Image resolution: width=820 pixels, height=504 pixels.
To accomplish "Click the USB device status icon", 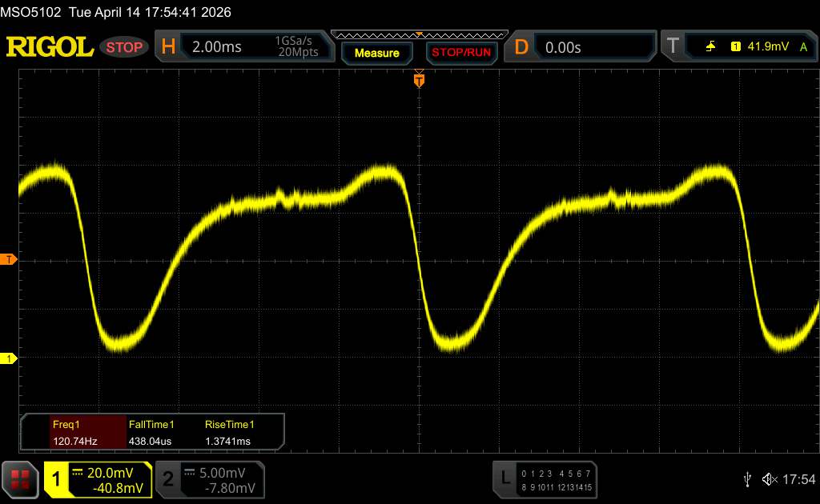I will pos(747,478).
